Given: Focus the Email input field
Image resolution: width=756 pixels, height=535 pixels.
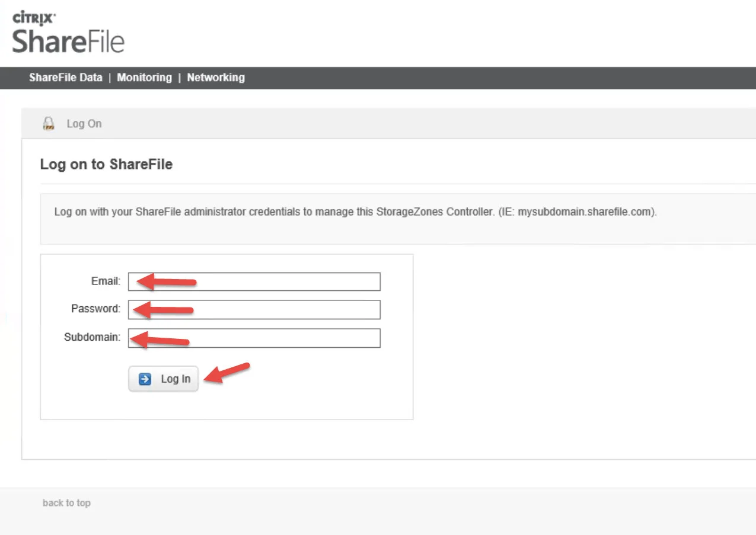Looking at the screenshot, I should pos(254,281).
